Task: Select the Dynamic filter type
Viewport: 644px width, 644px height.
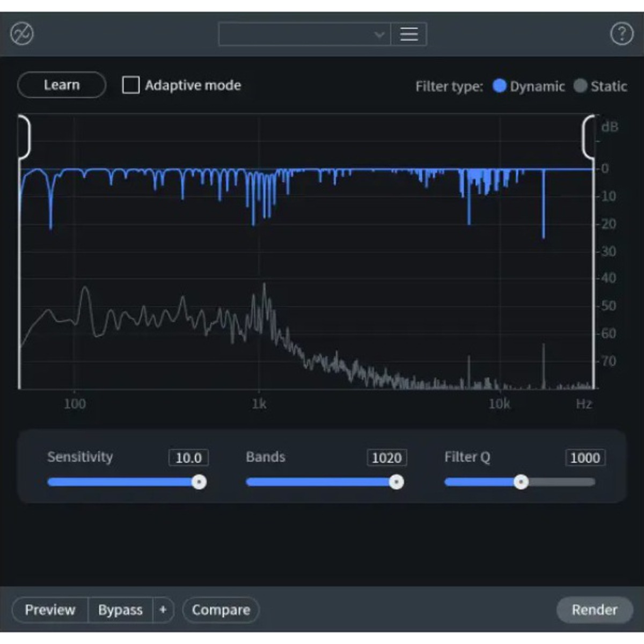Action: pos(500,86)
